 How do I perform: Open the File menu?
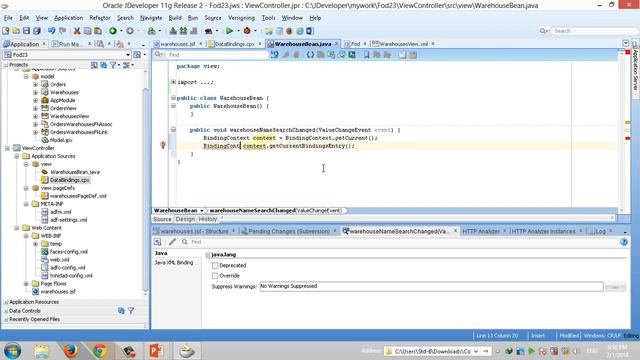click(x=8, y=18)
